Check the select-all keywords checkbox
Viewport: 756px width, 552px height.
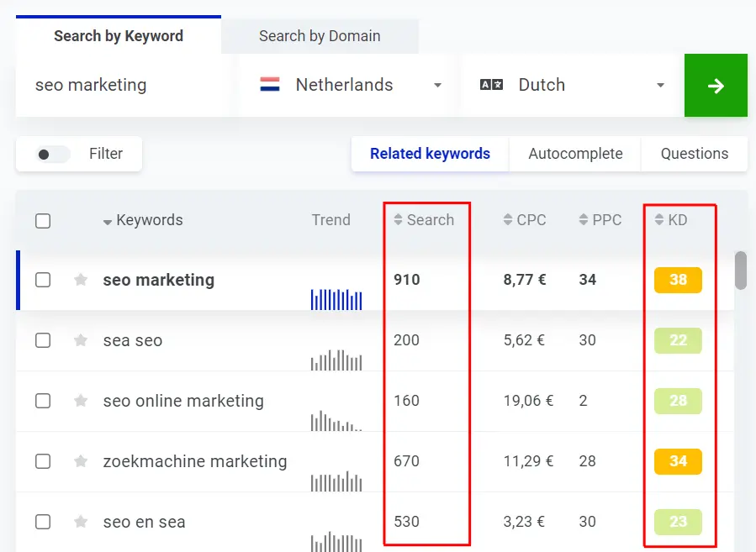pos(43,221)
